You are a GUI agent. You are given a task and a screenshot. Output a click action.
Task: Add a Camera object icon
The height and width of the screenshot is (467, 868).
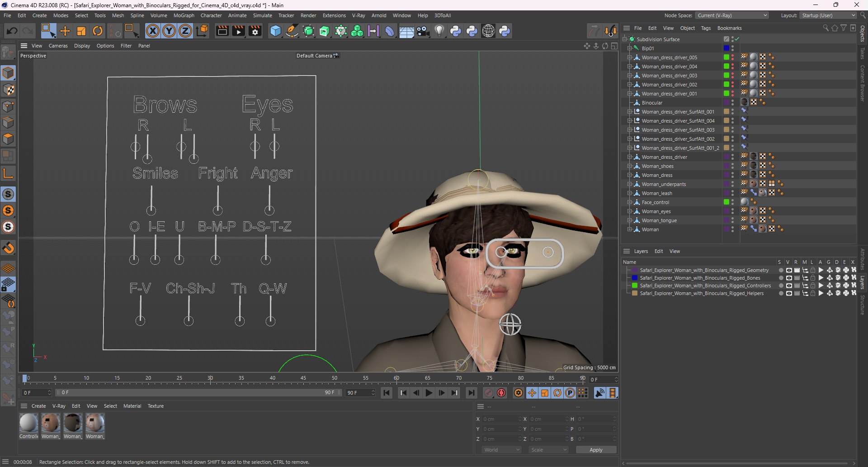click(423, 31)
